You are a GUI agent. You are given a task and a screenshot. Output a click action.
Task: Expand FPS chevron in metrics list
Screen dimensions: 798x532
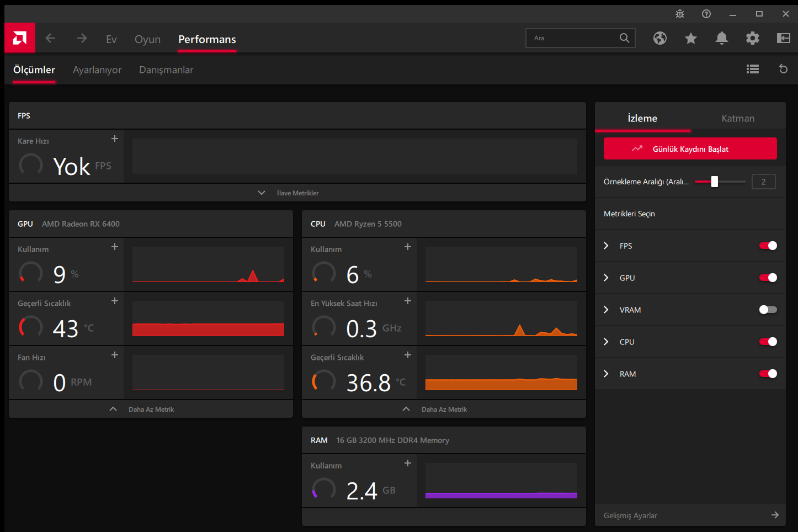606,246
